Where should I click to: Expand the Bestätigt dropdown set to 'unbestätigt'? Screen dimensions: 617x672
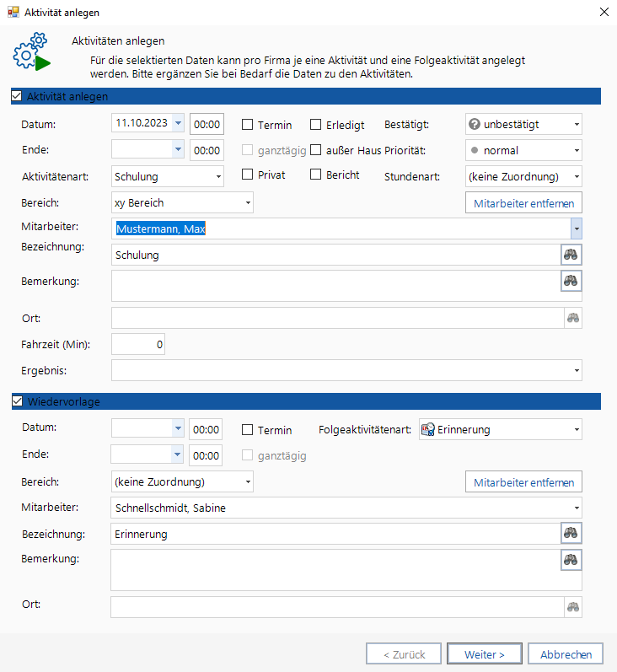523,124
